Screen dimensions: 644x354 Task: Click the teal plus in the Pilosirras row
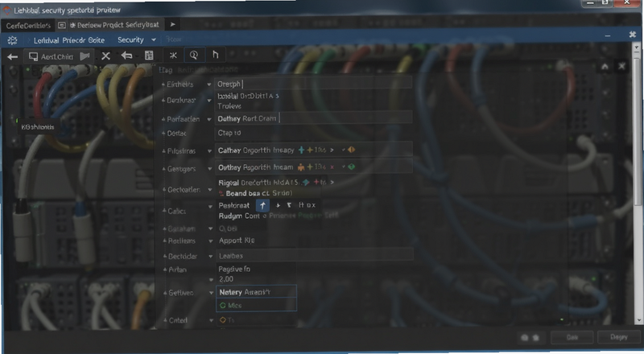pyautogui.click(x=301, y=150)
